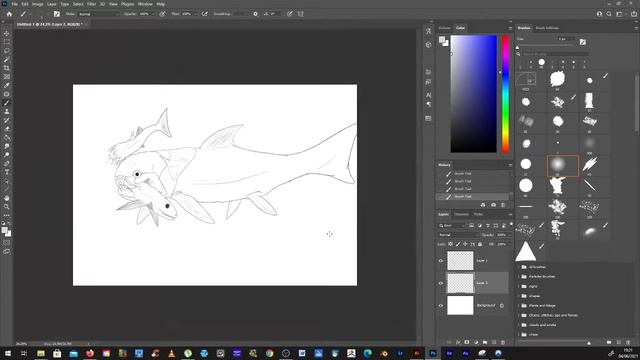Click the hue slider in Color panel

tap(506, 94)
